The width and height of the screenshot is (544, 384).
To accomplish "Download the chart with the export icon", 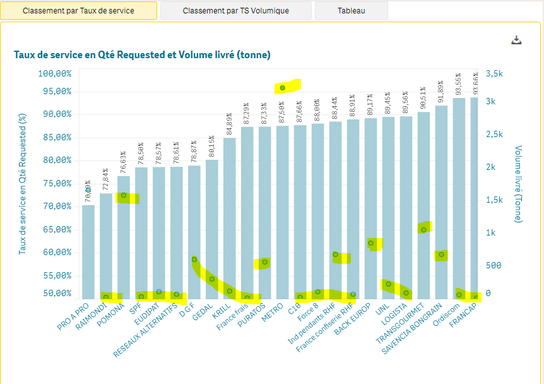I will pos(516,40).
